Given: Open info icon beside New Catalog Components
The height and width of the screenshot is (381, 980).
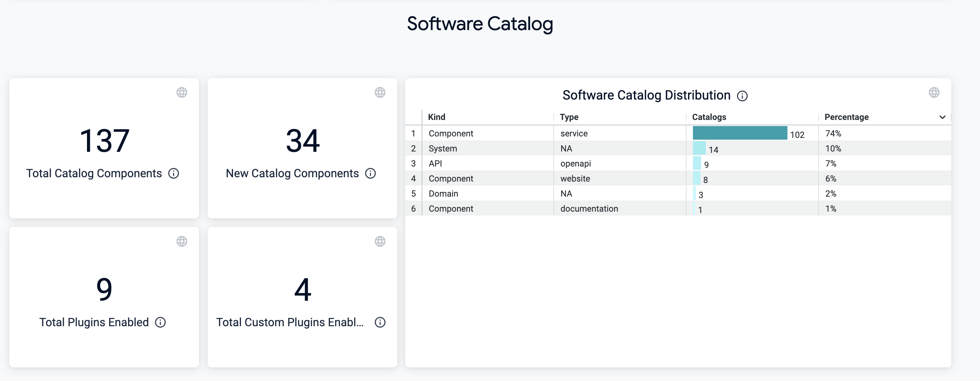Looking at the screenshot, I should point(370,174).
